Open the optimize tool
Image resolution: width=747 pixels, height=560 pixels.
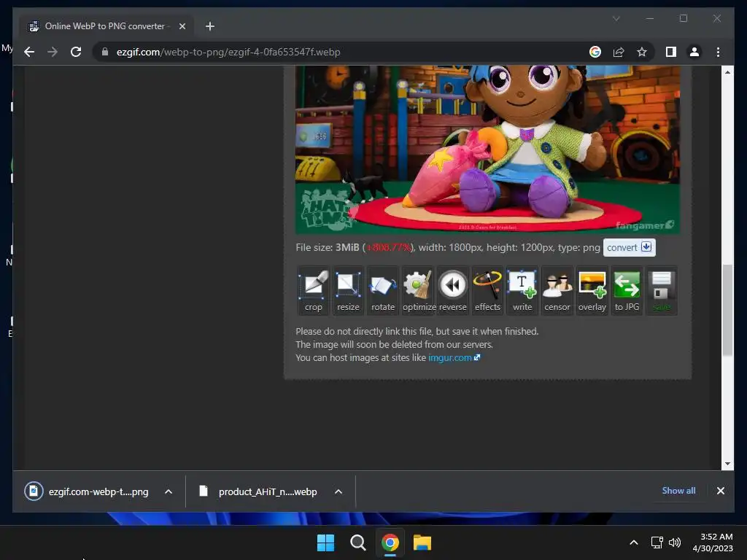[418, 290]
